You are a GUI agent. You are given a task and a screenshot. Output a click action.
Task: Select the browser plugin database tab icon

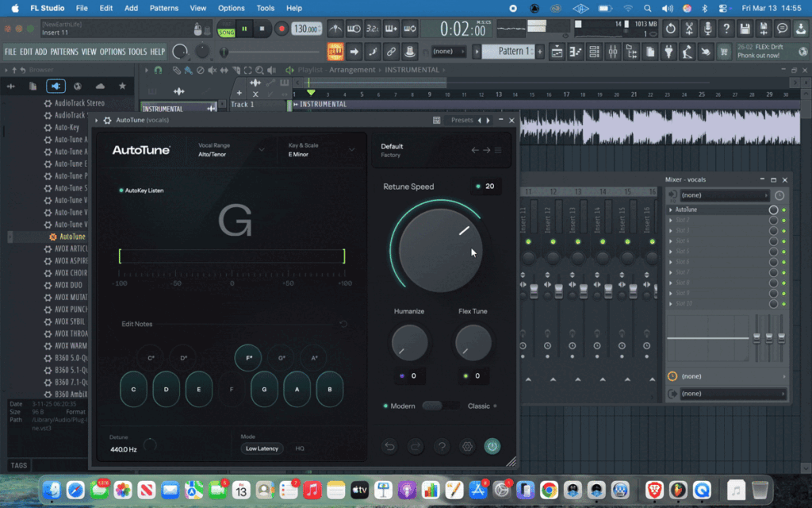56,86
